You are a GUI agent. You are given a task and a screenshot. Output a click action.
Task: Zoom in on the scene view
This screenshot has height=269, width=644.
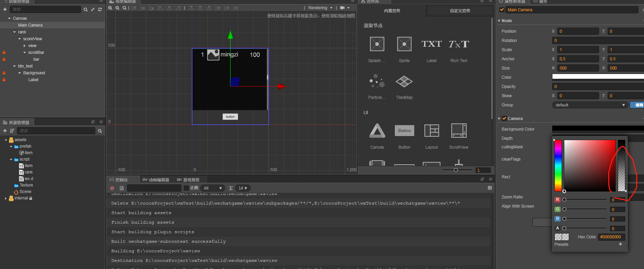coord(110,8)
